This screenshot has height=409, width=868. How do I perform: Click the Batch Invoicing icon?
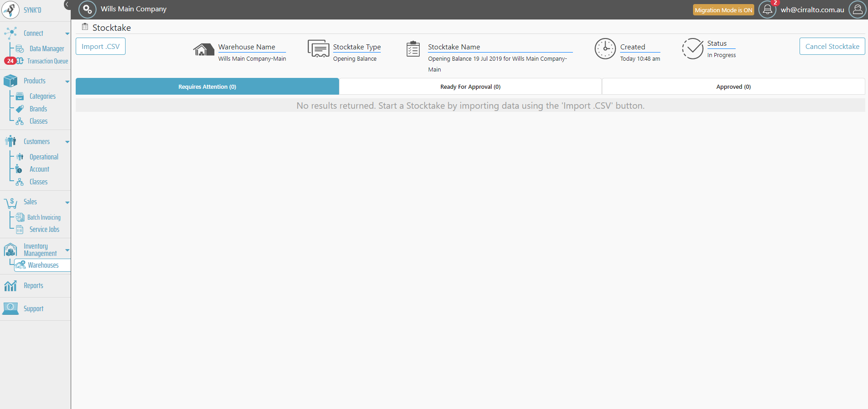[20, 217]
